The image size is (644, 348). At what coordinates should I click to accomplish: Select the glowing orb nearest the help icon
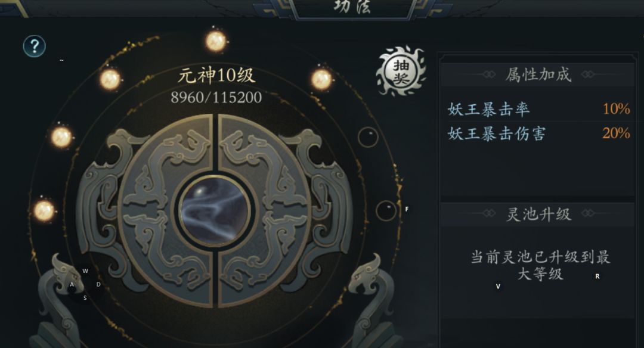(x=110, y=79)
